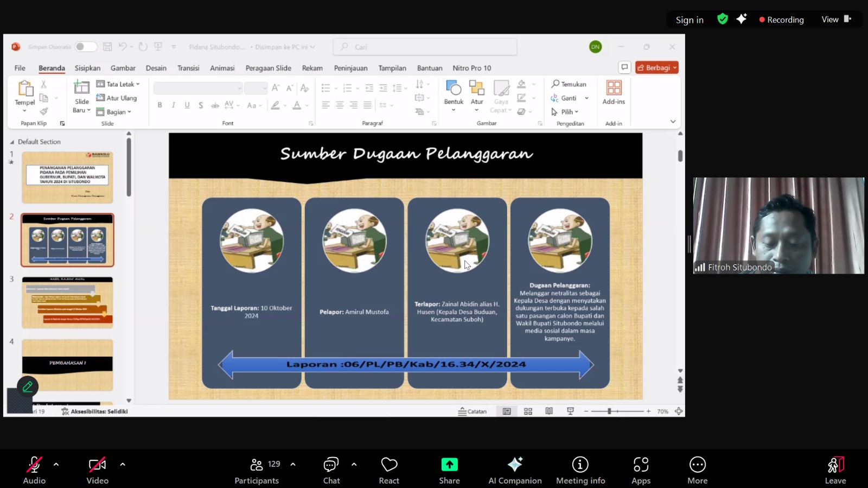Click the Sign in button

[x=689, y=20]
